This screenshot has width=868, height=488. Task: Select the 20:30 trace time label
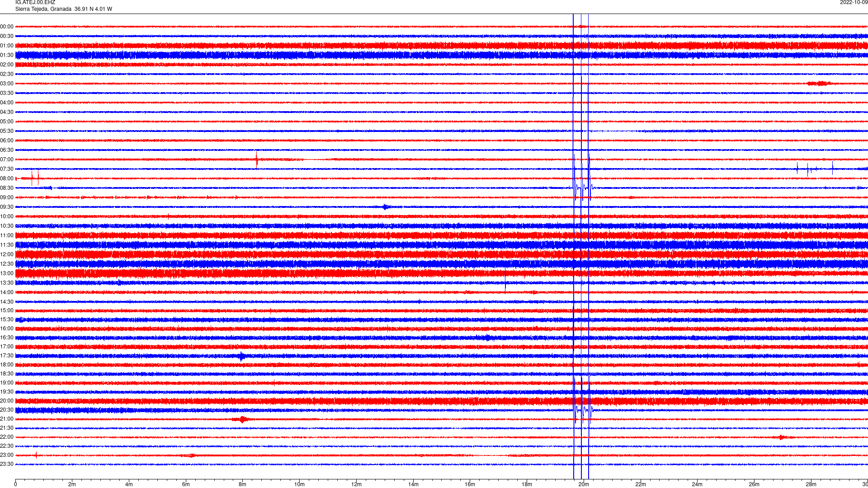click(x=7, y=410)
